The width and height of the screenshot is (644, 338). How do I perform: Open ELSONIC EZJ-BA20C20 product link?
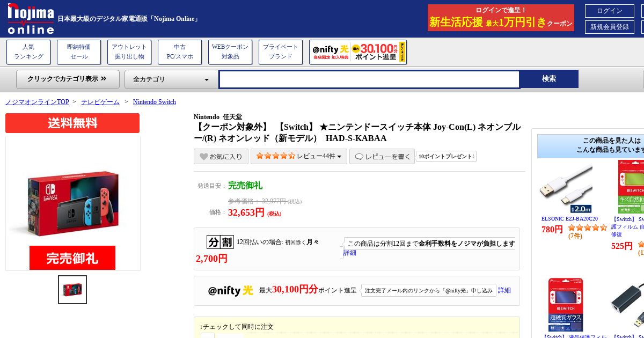click(569, 219)
